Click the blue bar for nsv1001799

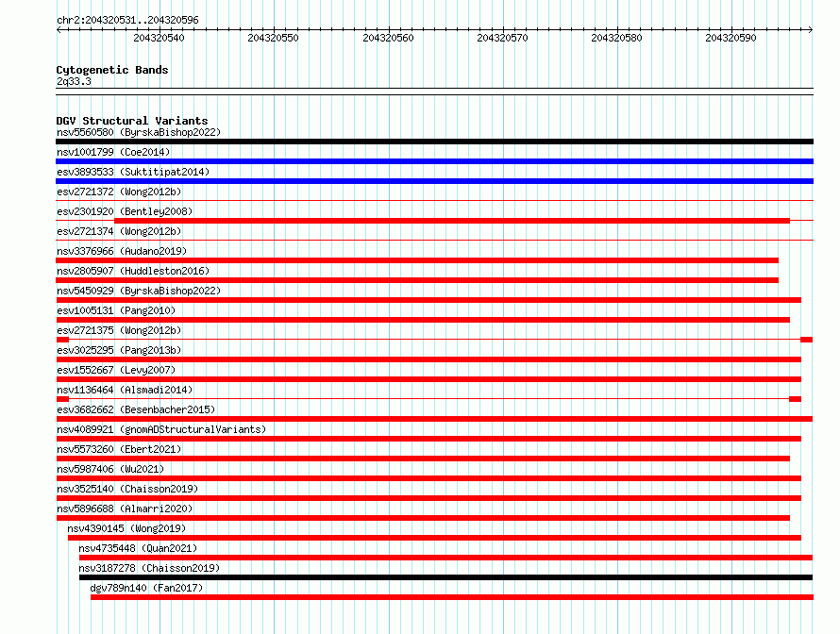434,161
